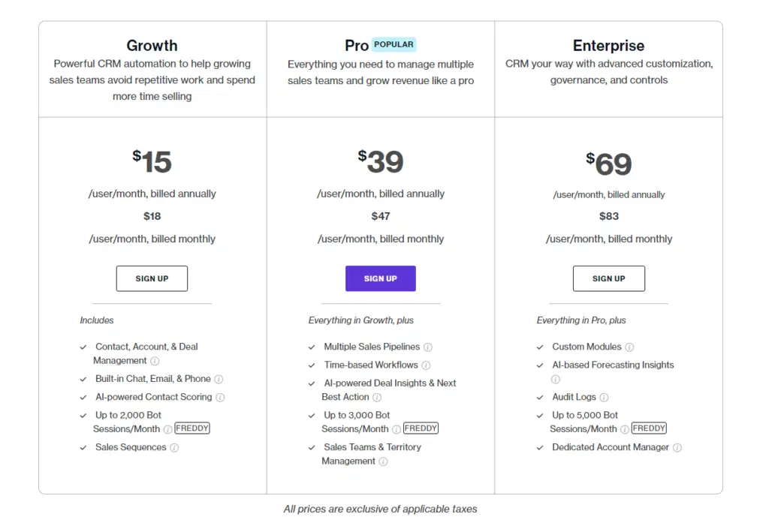Click info icon under AI-based Forecasting Insights
This screenshot has width=769, height=532.
[556, 380]
